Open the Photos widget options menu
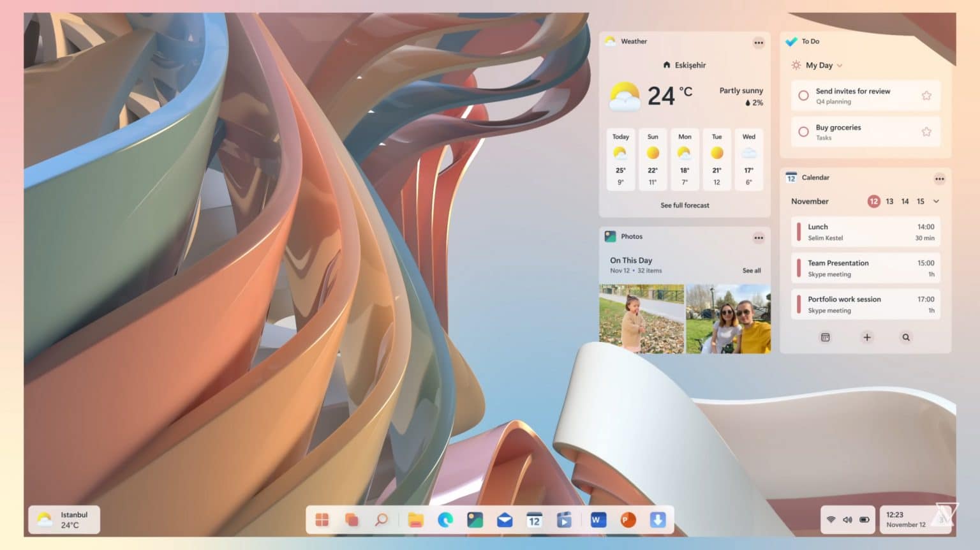Viewport: 980px width, 550px height. [x=759, y=237]
